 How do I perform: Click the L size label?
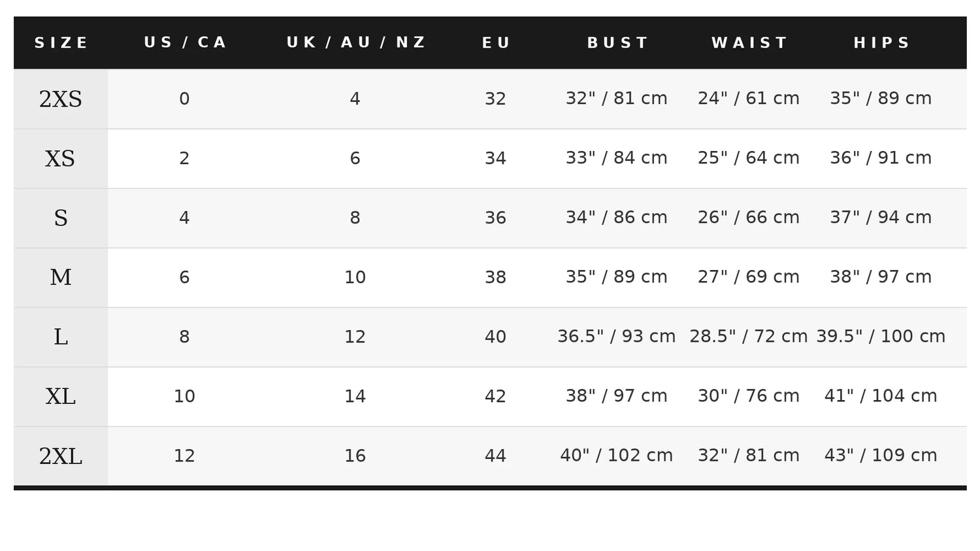pos(61,337)
